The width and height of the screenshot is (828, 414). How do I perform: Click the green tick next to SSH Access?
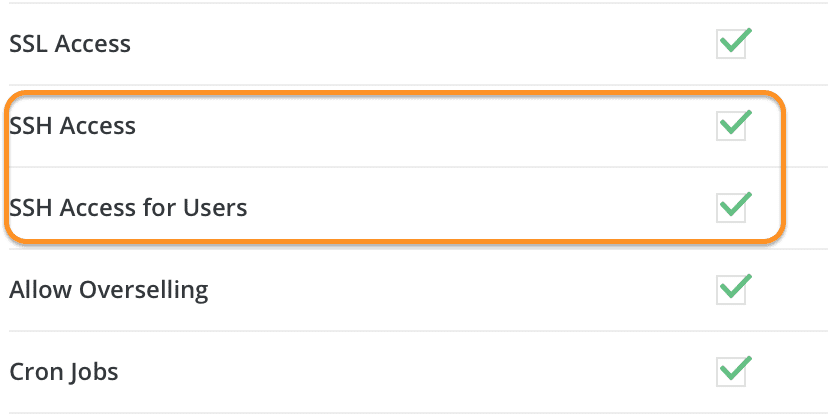[737, 123]
